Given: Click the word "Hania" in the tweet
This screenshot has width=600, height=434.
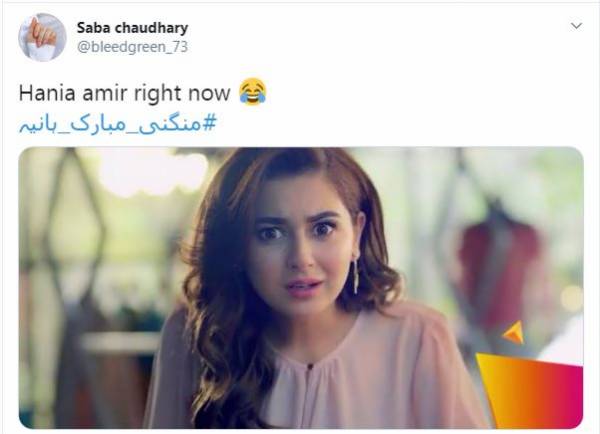Looking at the screenshot, I should (47, 93).
